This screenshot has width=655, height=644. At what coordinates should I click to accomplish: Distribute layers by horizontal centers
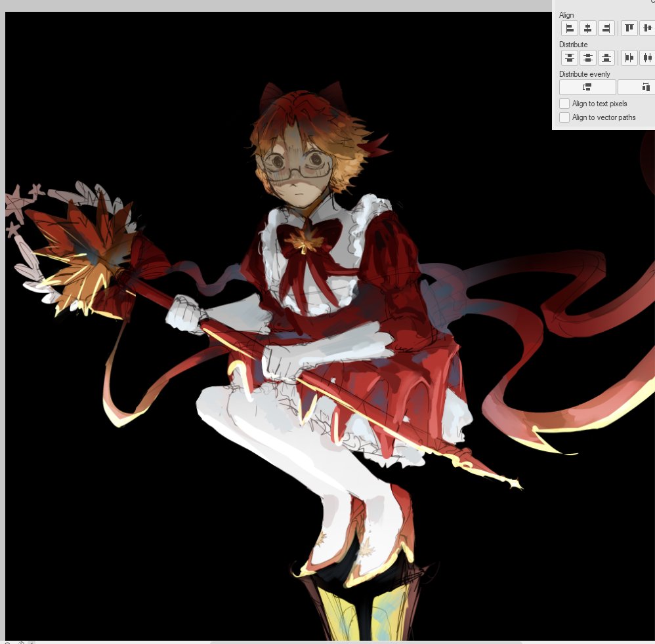click(x=647, y=58)
